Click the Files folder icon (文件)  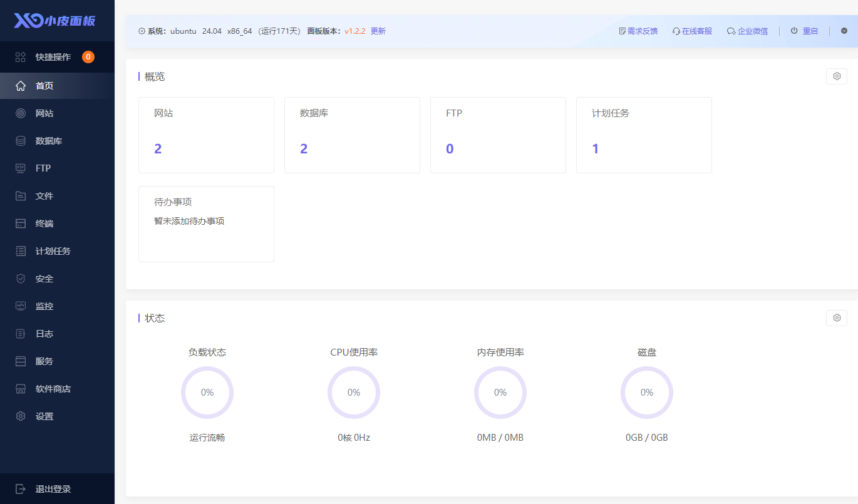(21, 196)
